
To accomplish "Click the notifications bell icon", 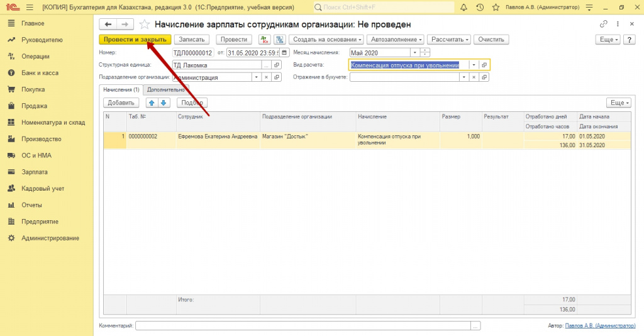I will coord(464,8).
